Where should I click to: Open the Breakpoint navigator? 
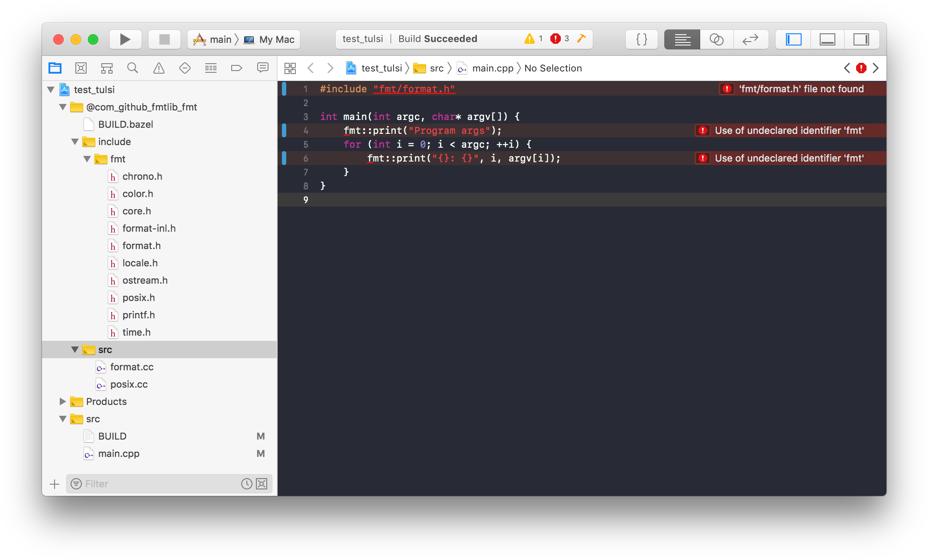pos(236,68)
